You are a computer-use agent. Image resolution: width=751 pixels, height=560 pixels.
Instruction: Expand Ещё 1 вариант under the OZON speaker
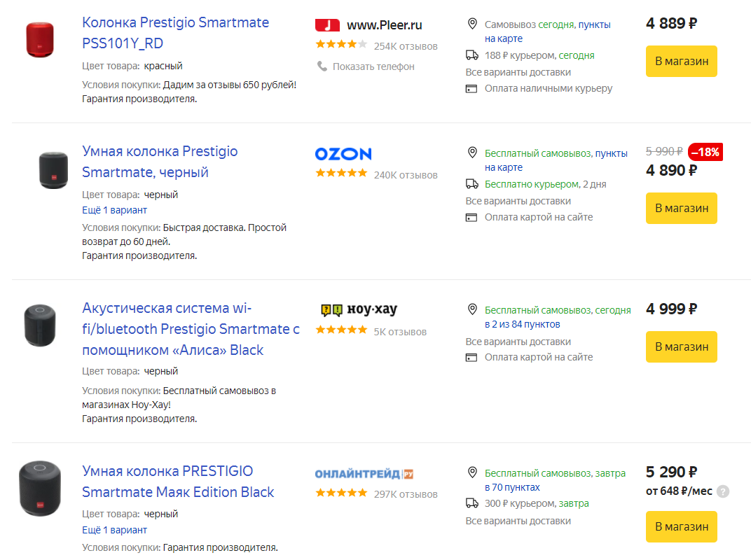pos(114,210)
